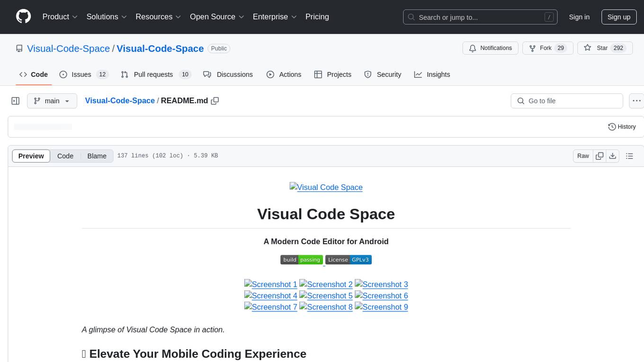Switch to the Issues tab

point(84,74)
